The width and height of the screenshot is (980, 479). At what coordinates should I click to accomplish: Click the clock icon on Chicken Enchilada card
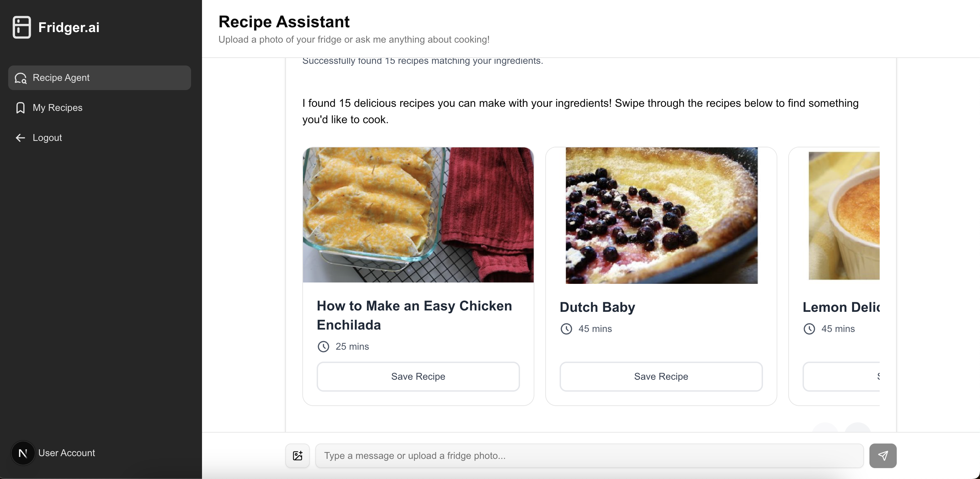(323, 347)
